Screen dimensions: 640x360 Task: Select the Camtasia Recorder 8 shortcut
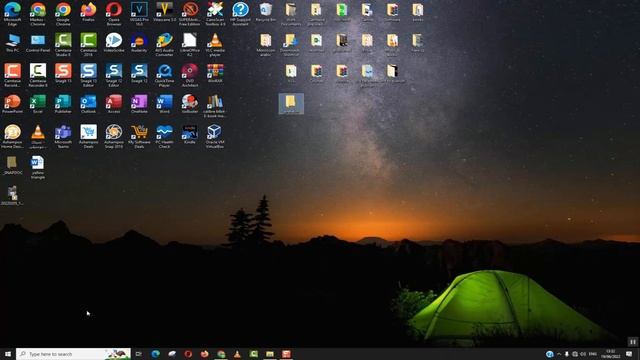click(38, 75)
